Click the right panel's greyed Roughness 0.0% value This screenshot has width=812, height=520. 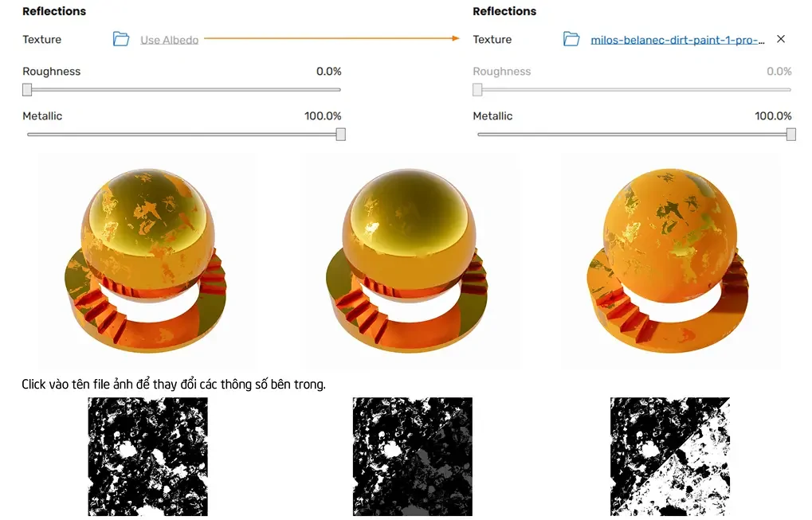tap(779, 72)
